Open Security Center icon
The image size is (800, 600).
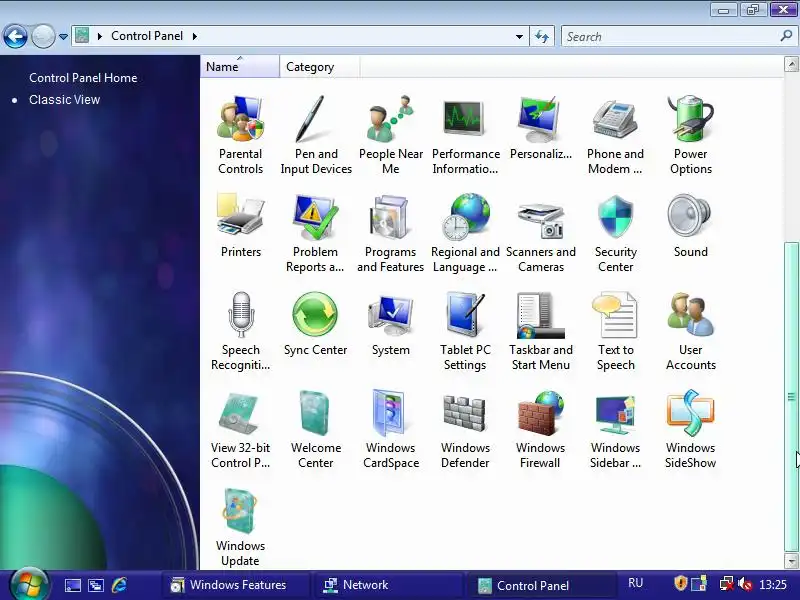point(615,233)
